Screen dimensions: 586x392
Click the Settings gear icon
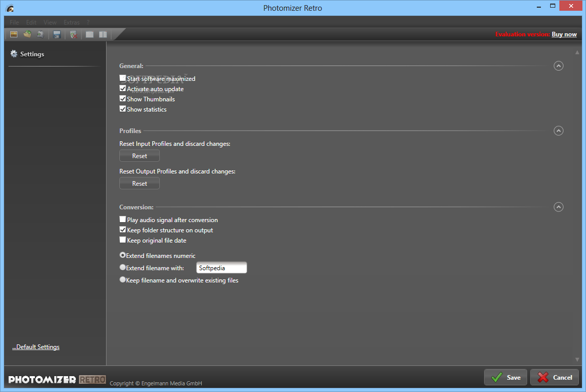pos(14,54)
